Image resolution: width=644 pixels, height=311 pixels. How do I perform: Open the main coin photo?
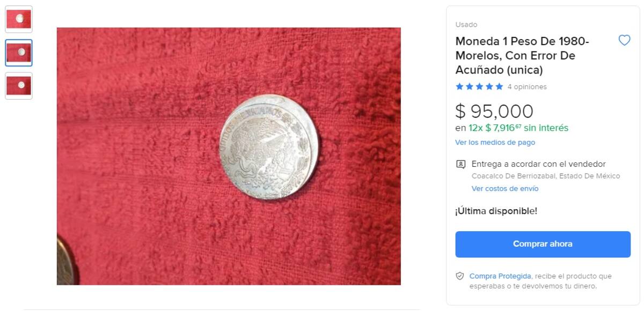click(229, 156)
